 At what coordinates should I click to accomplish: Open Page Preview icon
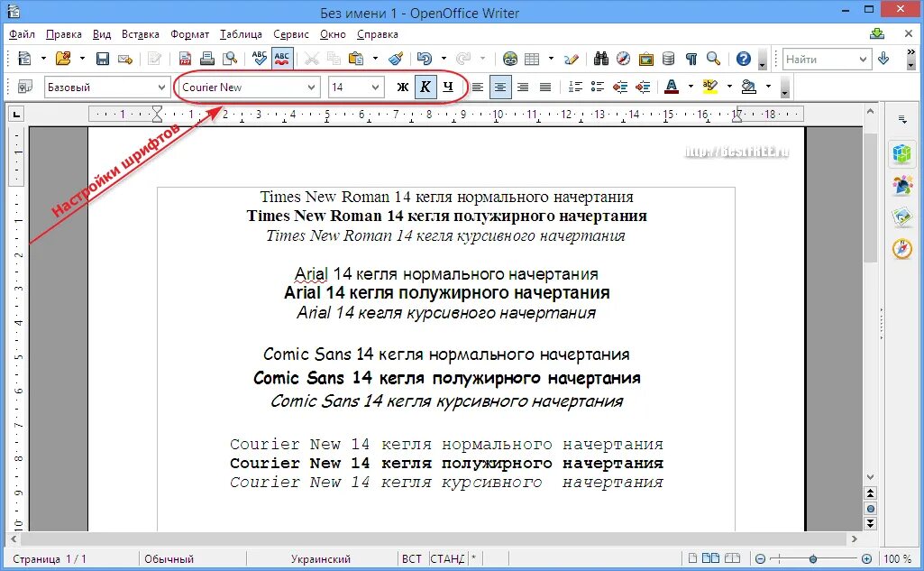[x=229, y=59]
